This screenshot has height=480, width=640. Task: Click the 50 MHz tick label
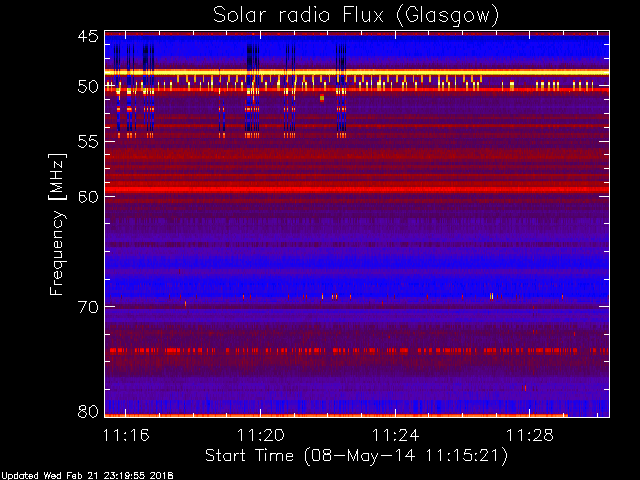tap(88, 87)
